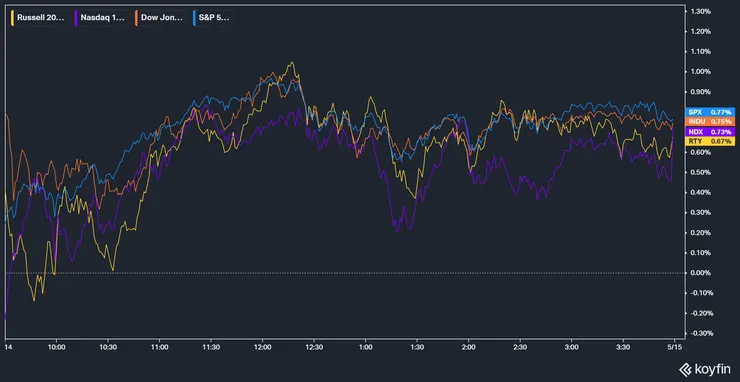
Task: Select the Nasdaq 100 legend entry
Action: point(101,18)
